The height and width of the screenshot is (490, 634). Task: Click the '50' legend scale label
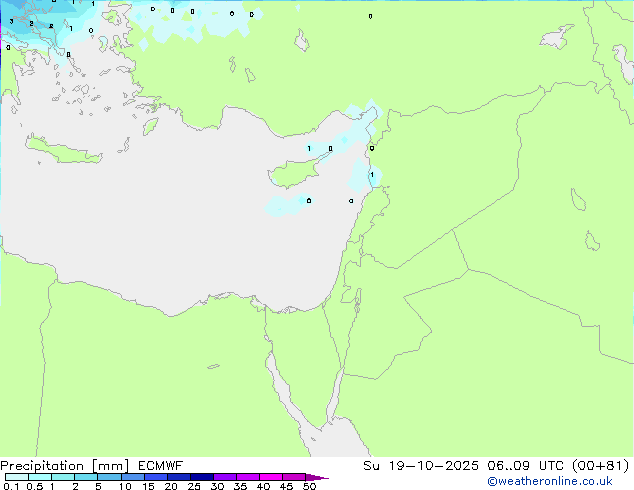[x=309, y=486]
